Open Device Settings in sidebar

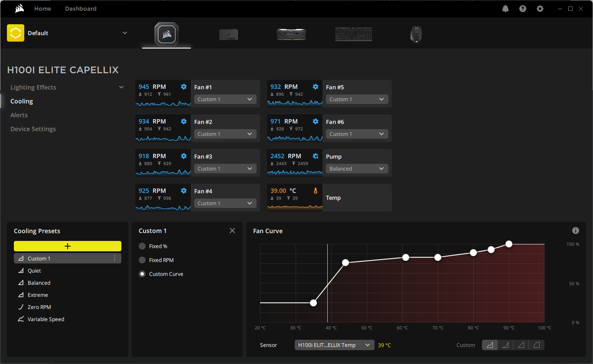(x=33, y=129)
